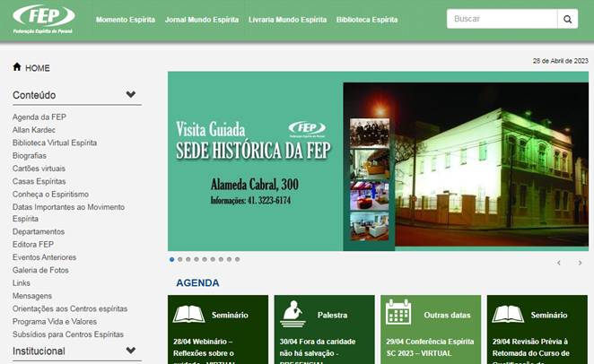Open Orientações aos Centros espíritas link
Image resolution: width=594 pixels, height=364 pixels.
point(70,308)
